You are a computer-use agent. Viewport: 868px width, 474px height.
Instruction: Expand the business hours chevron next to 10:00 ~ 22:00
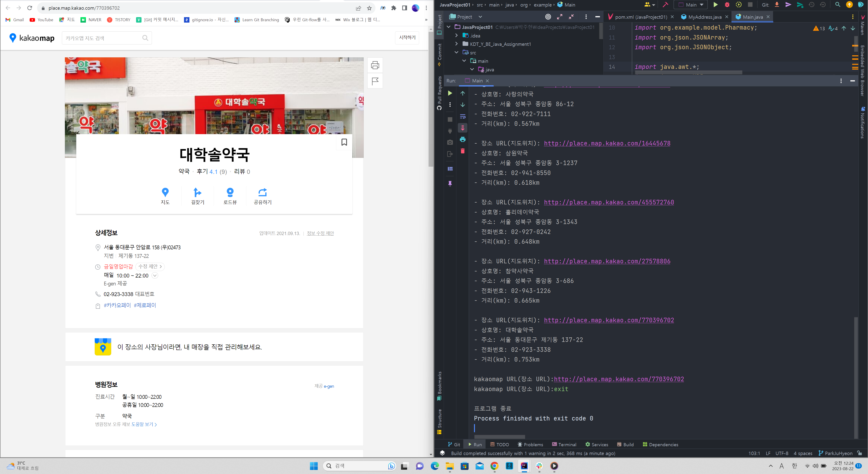(x=155, y=276)
